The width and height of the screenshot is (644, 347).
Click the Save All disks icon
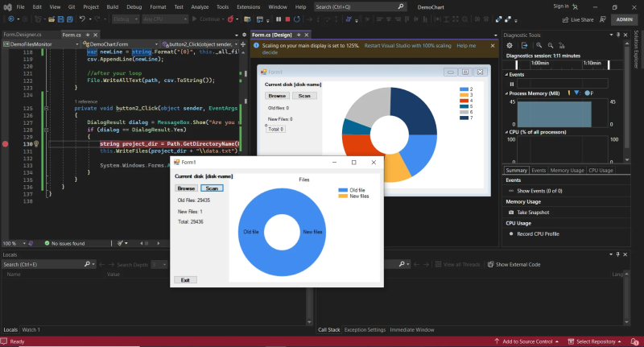(70, 19)
